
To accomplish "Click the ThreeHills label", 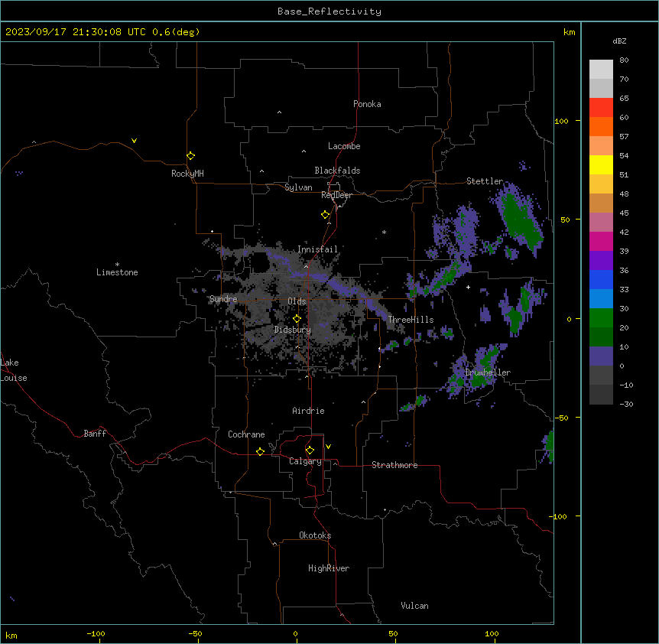I will pos(411,320).
